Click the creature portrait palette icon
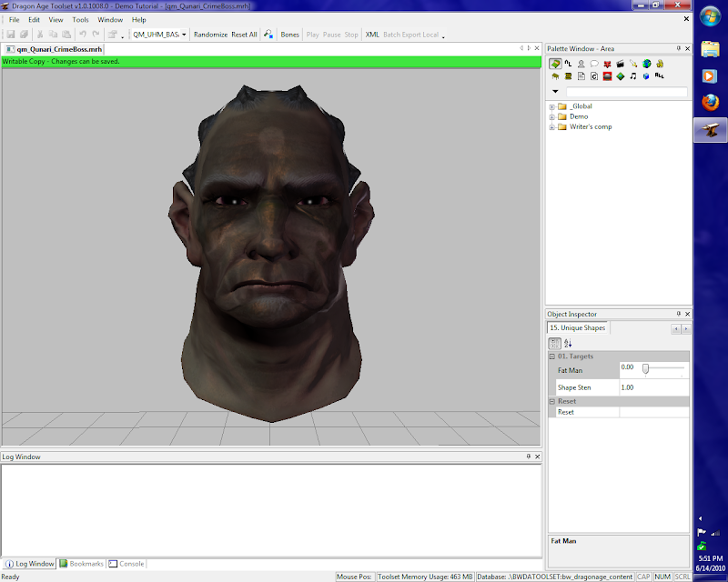 581,64
